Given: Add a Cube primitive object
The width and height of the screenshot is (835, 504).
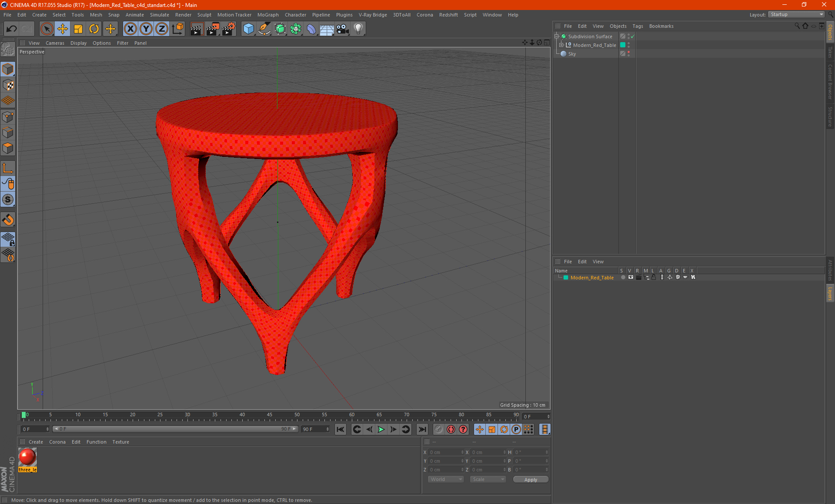Looking at the screenshot, I should pos(249,29).
